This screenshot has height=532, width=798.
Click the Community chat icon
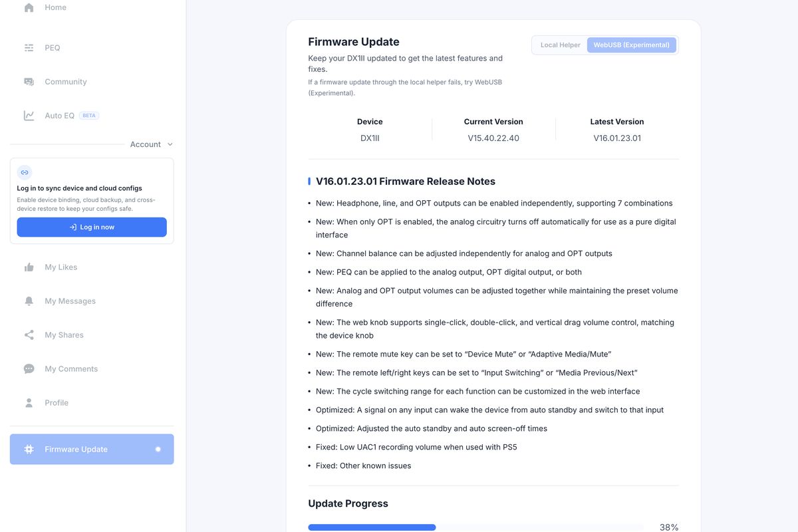[x=29, y=82]
